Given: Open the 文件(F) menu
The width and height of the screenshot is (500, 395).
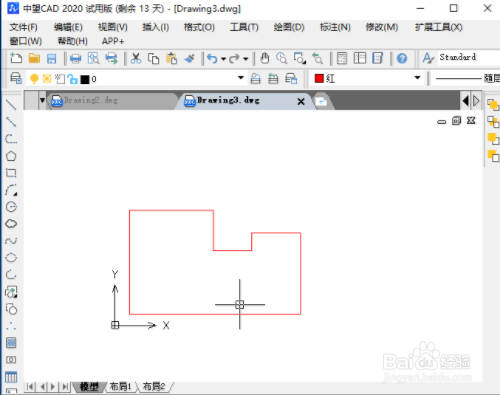Looking at the screenshot, I should click(23, 27).
